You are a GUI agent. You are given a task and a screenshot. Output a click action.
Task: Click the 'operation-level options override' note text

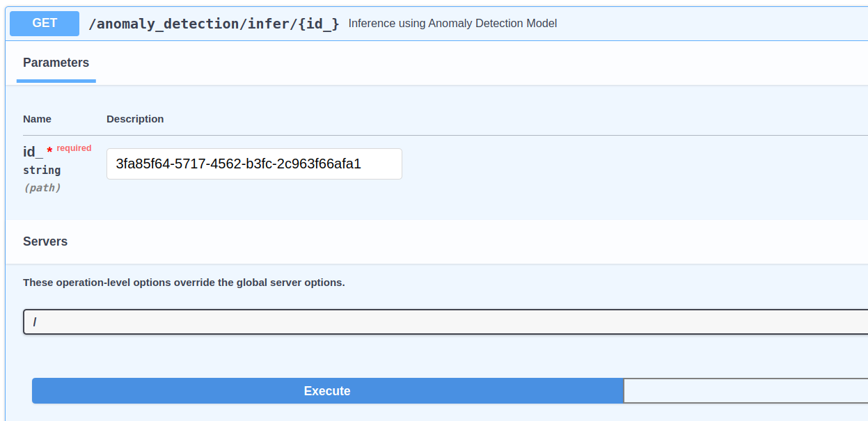(x=184, y=283)
